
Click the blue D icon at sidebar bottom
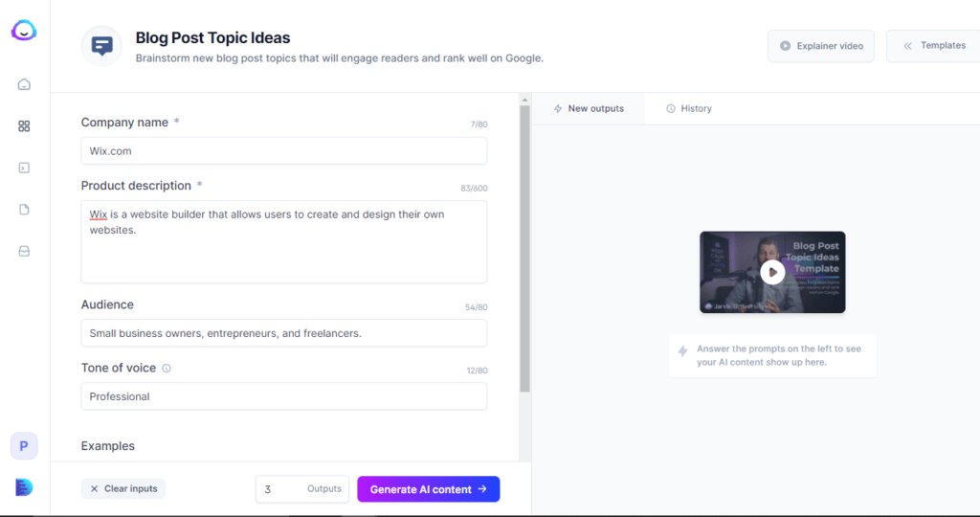(x=24, y=487)
